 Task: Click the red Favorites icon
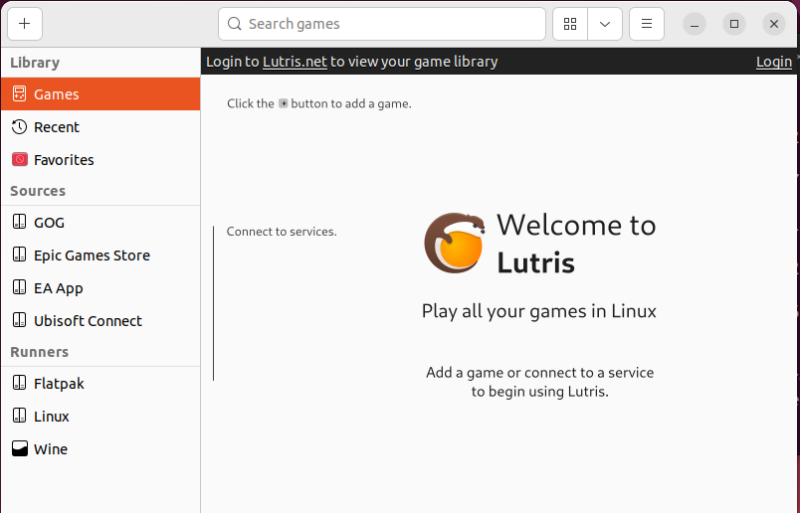(x=19, y=160)
